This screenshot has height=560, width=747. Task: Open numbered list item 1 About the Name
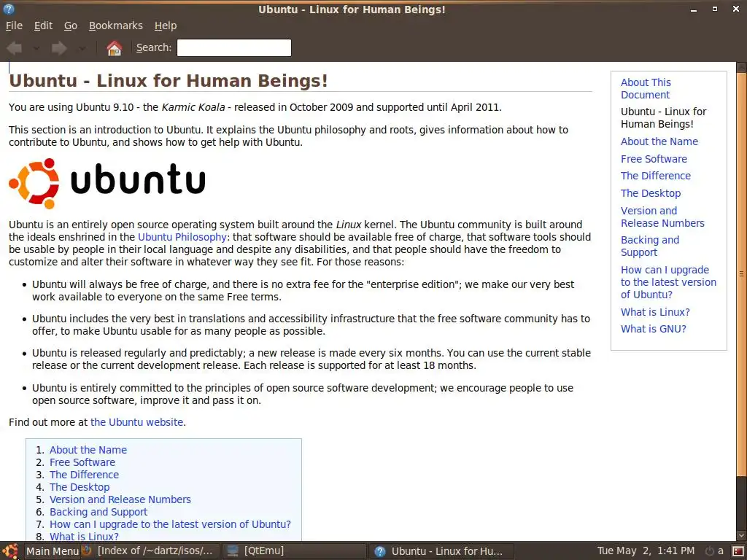(x=88, y=450)
